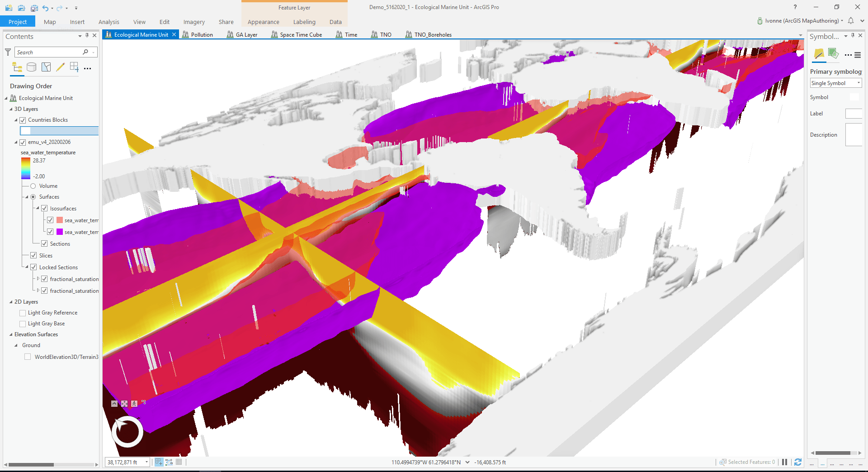Open the Contents filter funnel icon
Screen dimensions: 868x472
tap(8, 52)
